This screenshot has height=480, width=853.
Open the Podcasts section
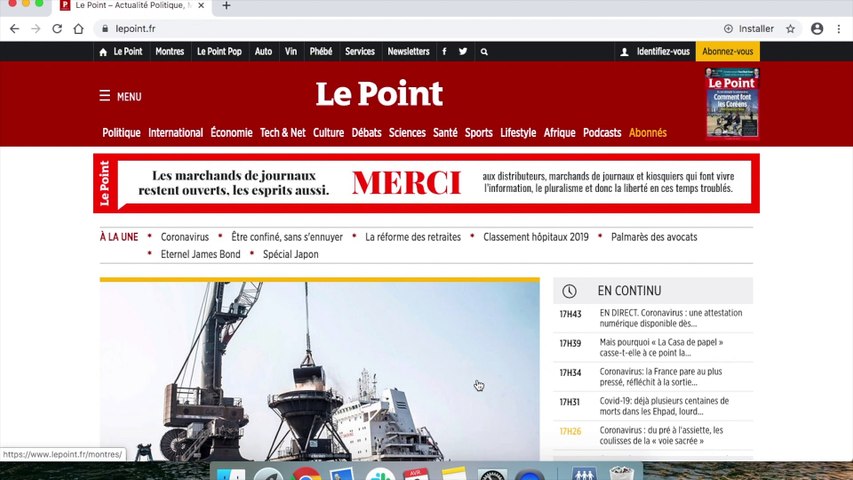[602, 133]
